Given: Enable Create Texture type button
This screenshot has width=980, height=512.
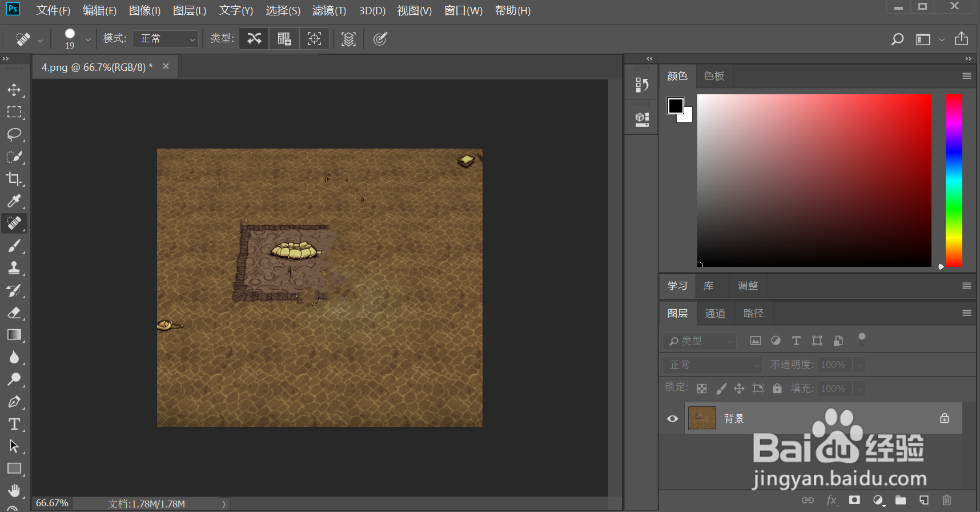Looking at the screenshot, I should click(x=284, y=39).
